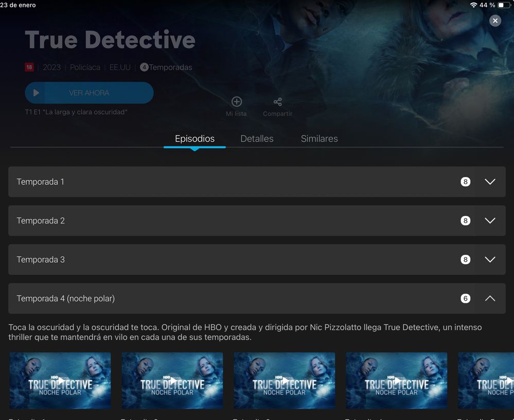Select the Episodios tab
Screen dimensions: 514x420
[194, 139]
